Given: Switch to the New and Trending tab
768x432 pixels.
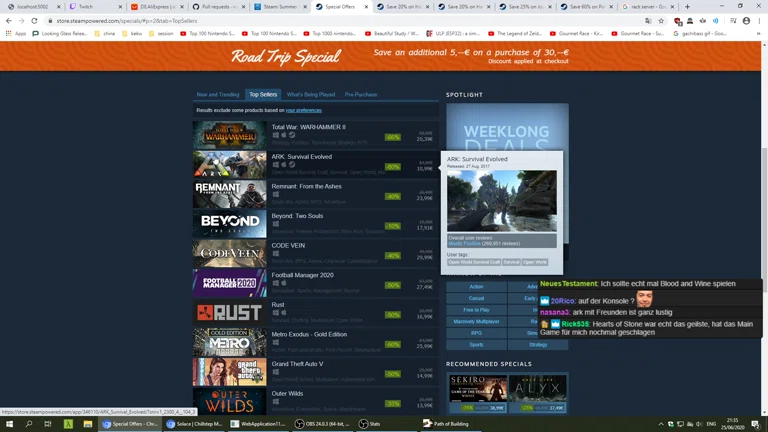Looking at the screenshot, I should click(x=218, y=94).
